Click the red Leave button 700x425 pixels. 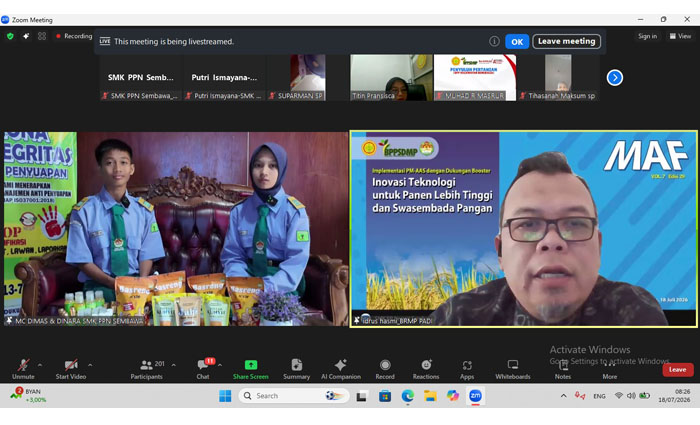click(678, 370)
